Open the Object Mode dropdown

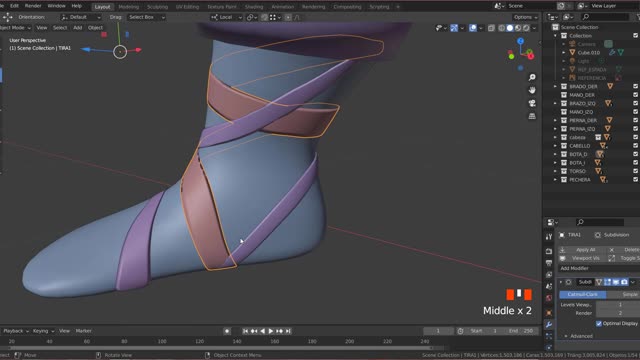15,28
